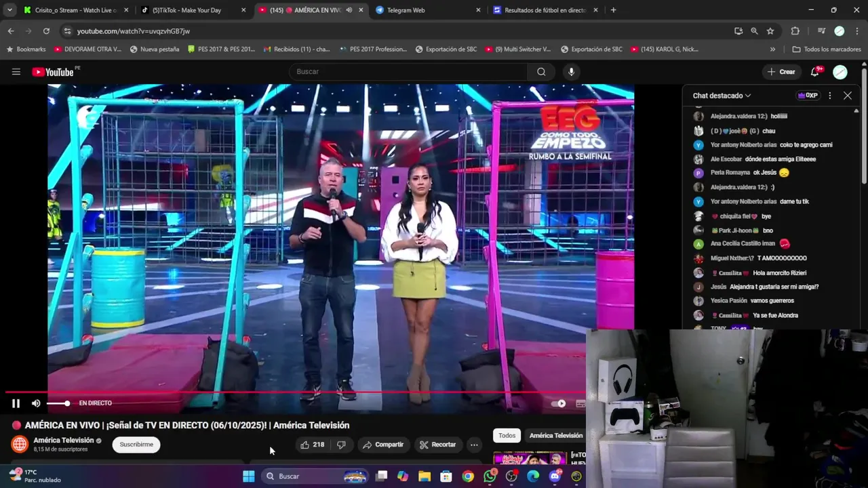This screenshot has width=868, height=488.
Task: Start voice search with the microphone
Action: (x=571, y=72)
